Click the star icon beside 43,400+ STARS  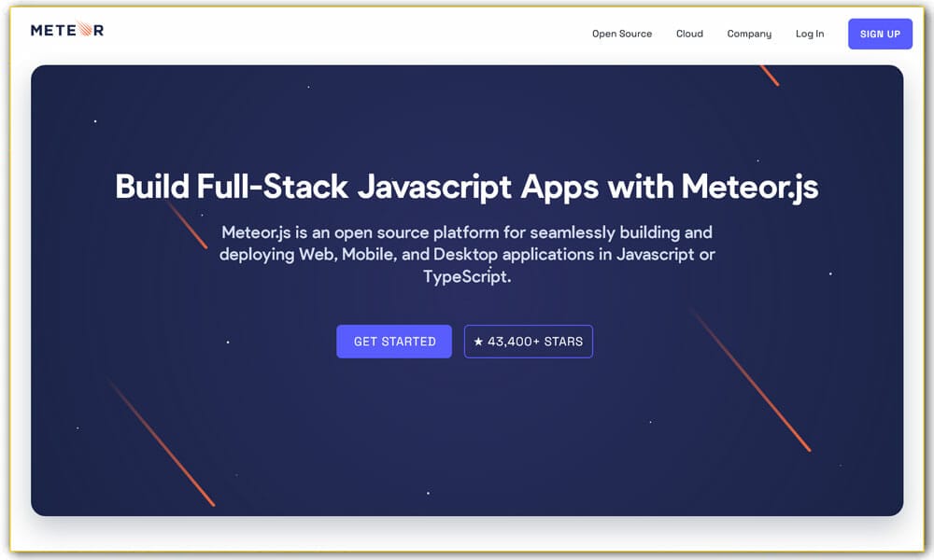(x=478, y=342)
